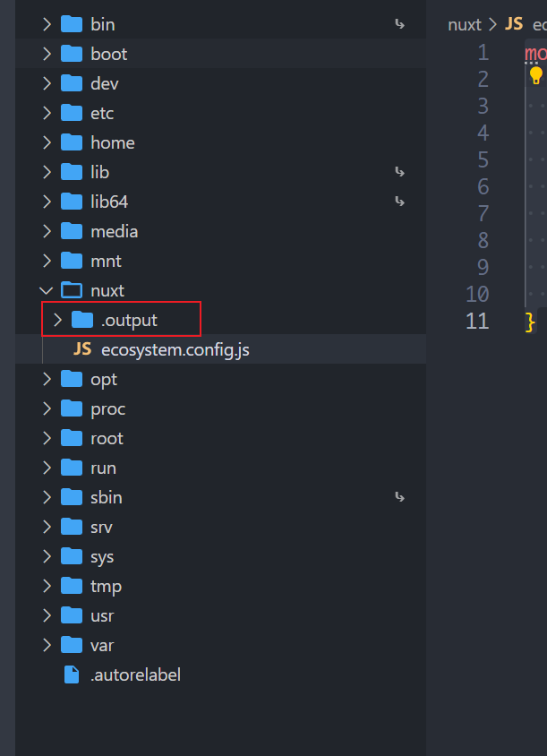The image size is (547, 756).
Task: Click the JS icon in breadcrumb
Action: click(514, 24)
